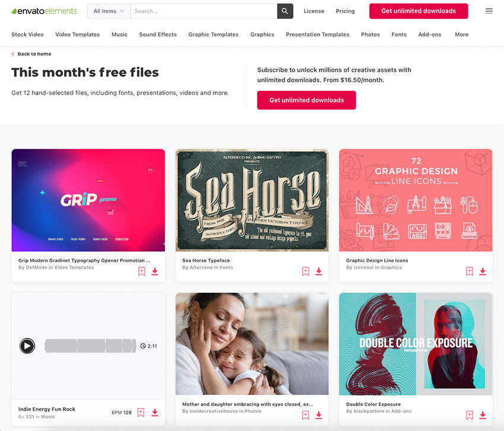Open the More navigation menu
Image resolution: width=504 pixels, height=431 pixels.
(461, 34)
